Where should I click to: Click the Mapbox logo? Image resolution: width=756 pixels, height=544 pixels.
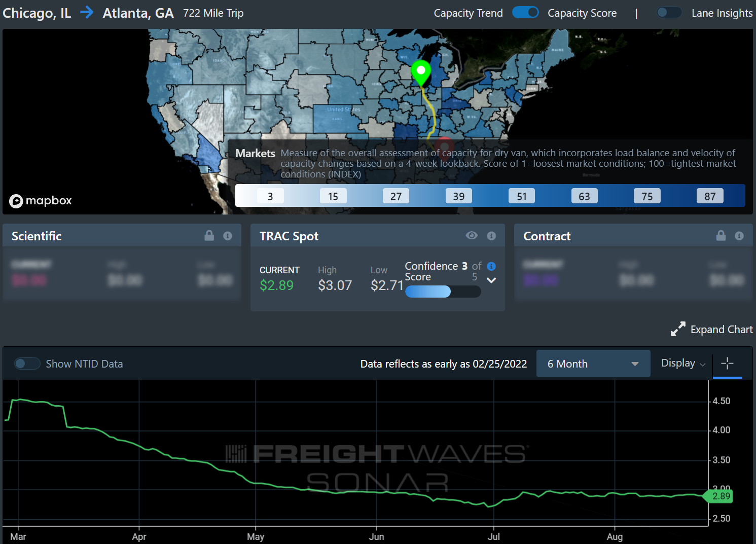41,201
